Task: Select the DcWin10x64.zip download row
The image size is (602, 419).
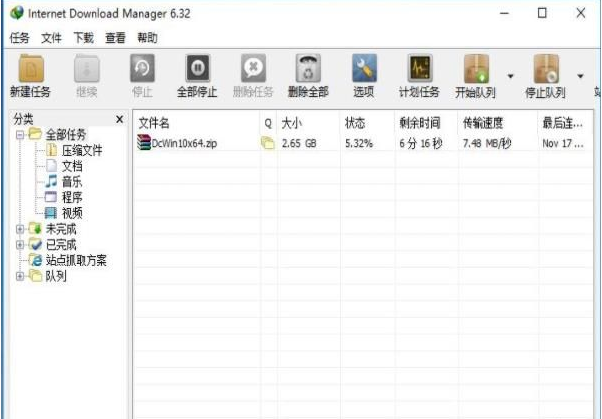Action: [x=363, y=143]
